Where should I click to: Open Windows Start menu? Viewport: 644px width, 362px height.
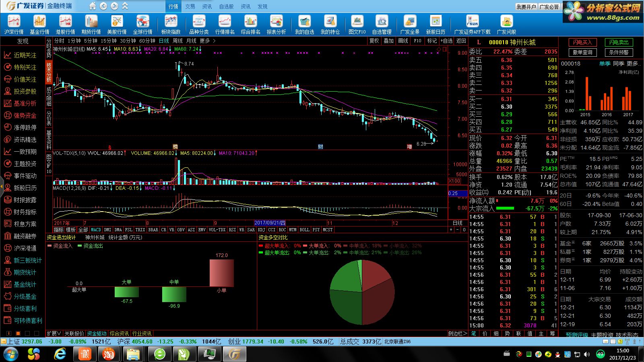tap(10, 354)
